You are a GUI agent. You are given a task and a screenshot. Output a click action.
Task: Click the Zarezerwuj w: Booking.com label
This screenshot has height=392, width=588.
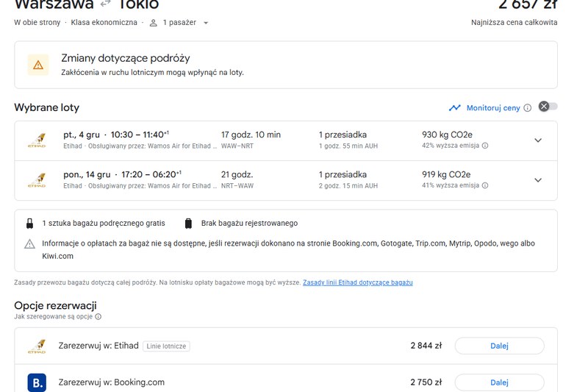[x=112, y=382]
